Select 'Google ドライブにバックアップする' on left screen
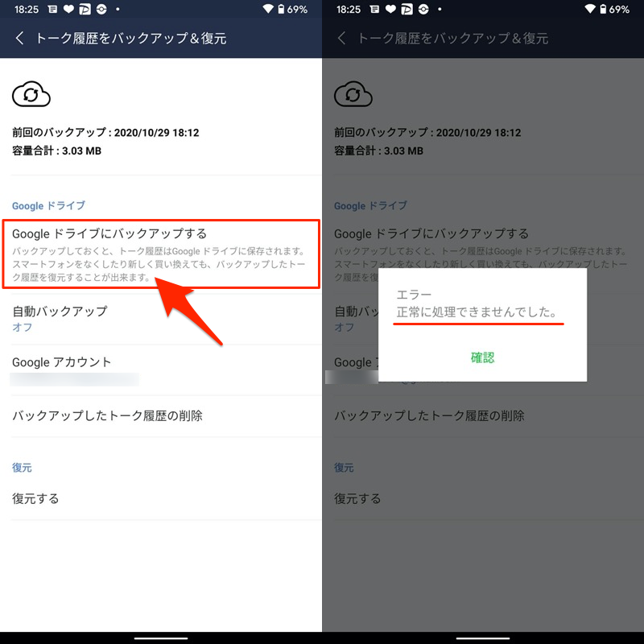Viewport: 644px width, 644px height. tap(161, 254)
